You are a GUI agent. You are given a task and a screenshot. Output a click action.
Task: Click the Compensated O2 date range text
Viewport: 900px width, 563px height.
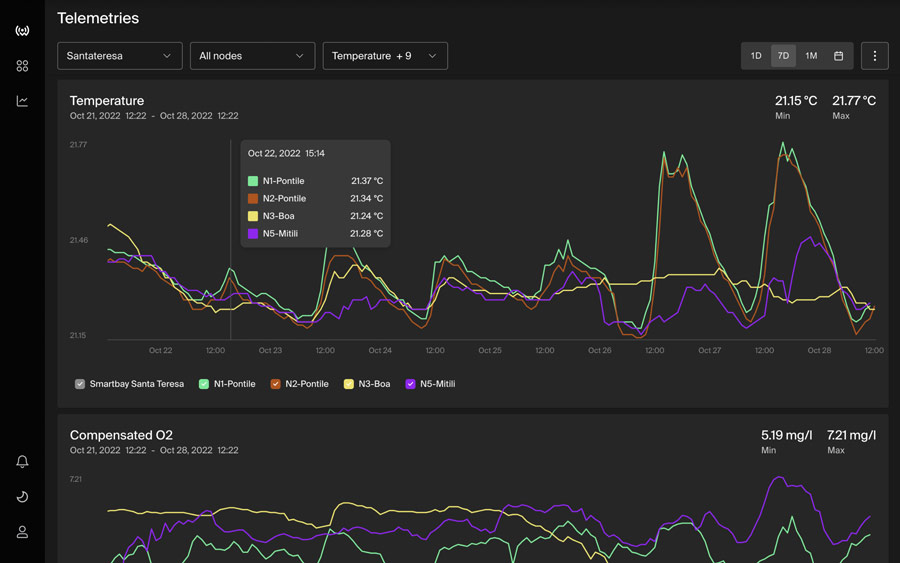click(154, 451)
